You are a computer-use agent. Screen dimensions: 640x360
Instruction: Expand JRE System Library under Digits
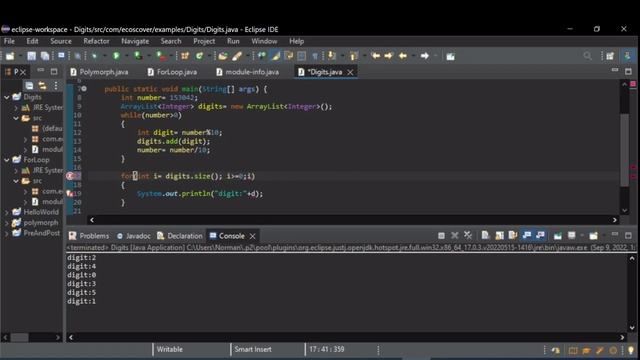coord(16,108)
